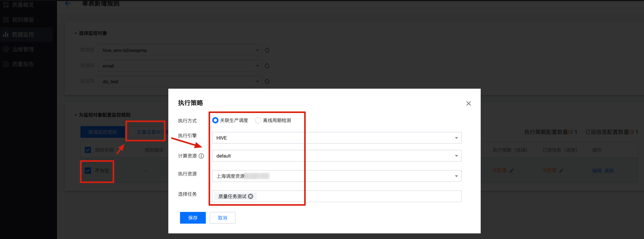Viewport: 644px width, 239px height.
Task: Click refresh icon beside 数据库 field
Action: pyautogui.click(x=267, y=66)
